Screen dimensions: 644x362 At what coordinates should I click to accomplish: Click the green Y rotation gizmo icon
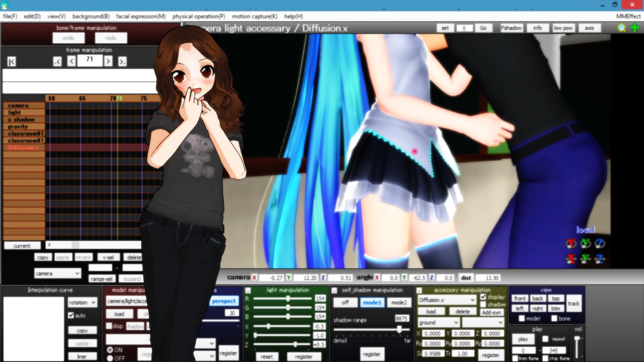point(585,243)
